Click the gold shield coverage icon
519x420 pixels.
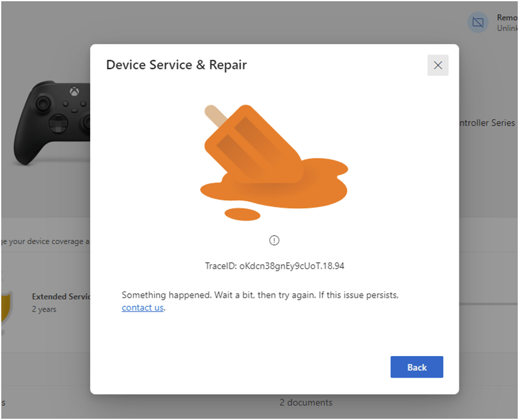pos(6,308)
